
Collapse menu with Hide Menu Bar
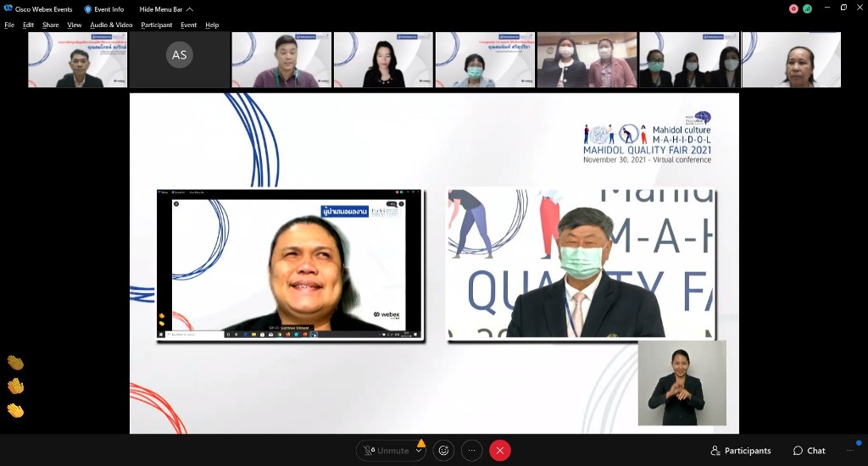166,8
